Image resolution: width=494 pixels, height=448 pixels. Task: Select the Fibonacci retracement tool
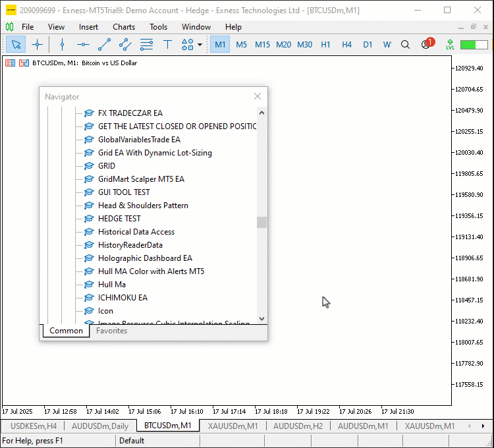[146, 44]
